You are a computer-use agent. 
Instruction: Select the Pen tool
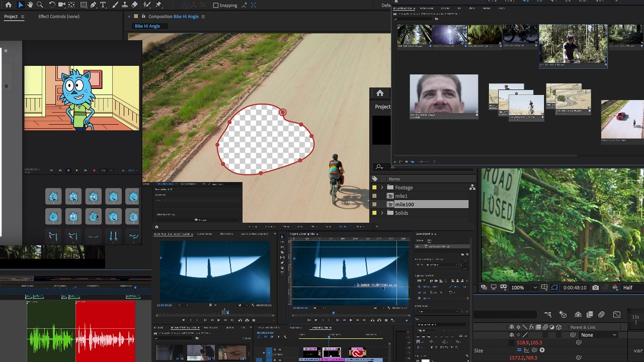(94, 5)
